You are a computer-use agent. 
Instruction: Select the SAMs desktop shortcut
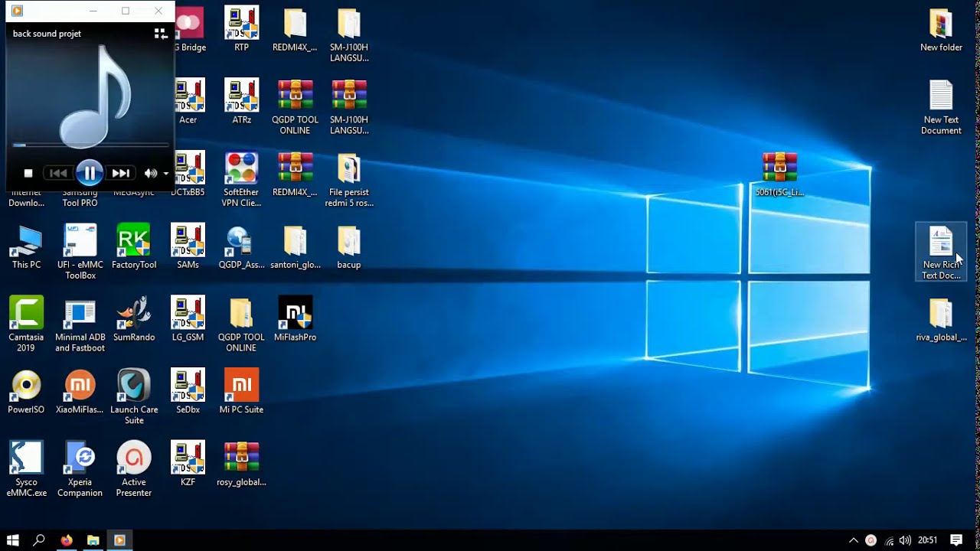coord(188,247)
